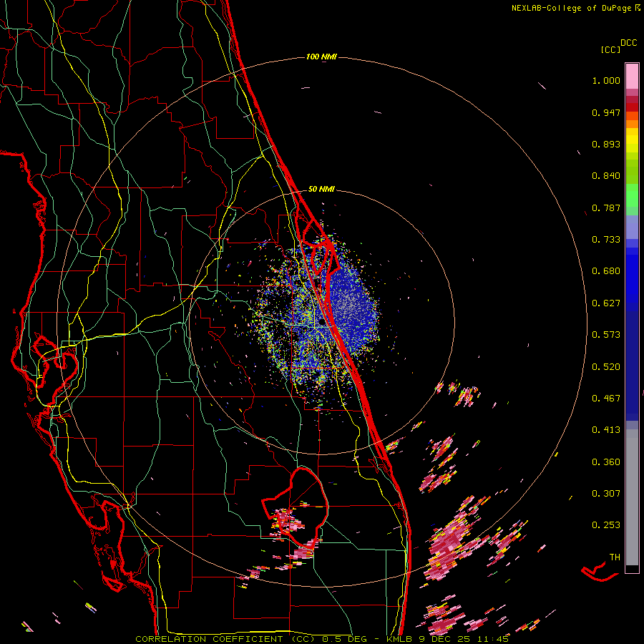Click the 0.840 value on color scale
Viewport: 644px width, 644px height.
(x=606, y=176)
